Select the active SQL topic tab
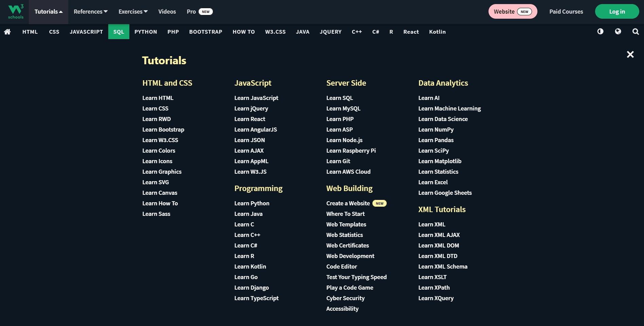The width and height of the screenshot is (644, 326). click(119, 32)
